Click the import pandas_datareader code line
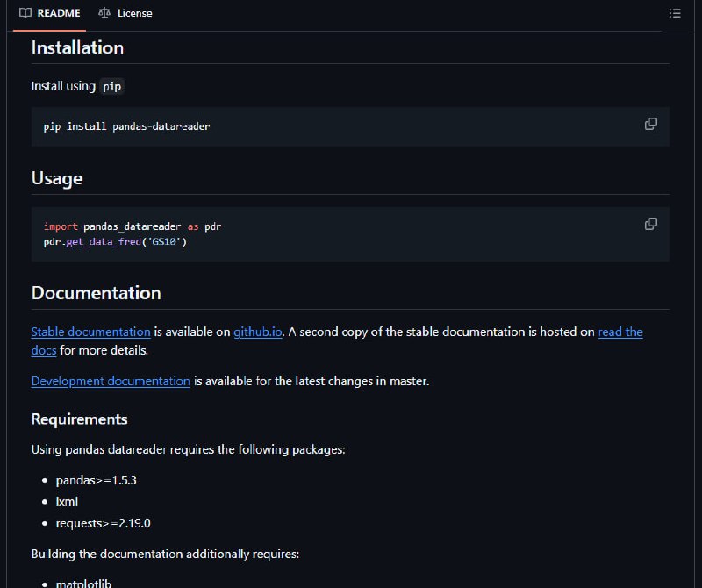This screenshot has height=588, width=702. [x=133, y=226]
